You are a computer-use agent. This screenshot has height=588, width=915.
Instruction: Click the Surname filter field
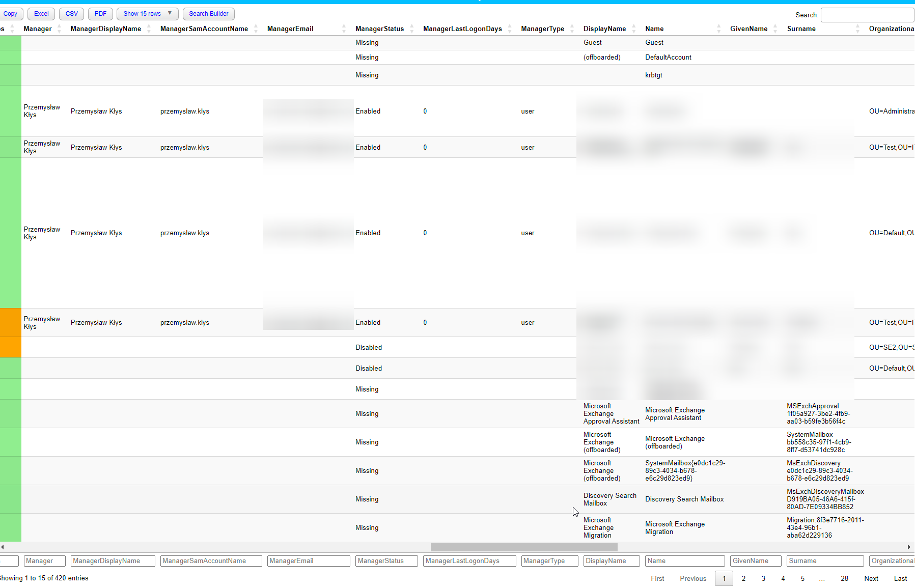[x=825, y=561]
